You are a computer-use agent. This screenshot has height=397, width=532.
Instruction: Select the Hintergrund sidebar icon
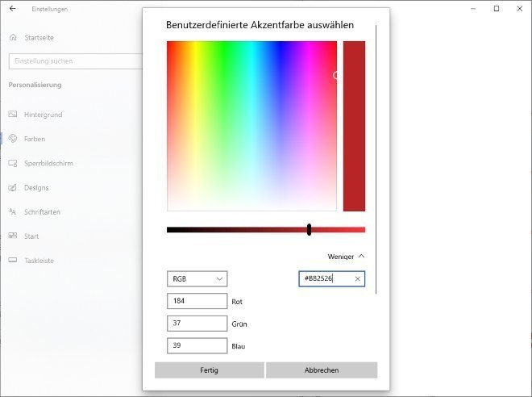click(x=13, y=115)
